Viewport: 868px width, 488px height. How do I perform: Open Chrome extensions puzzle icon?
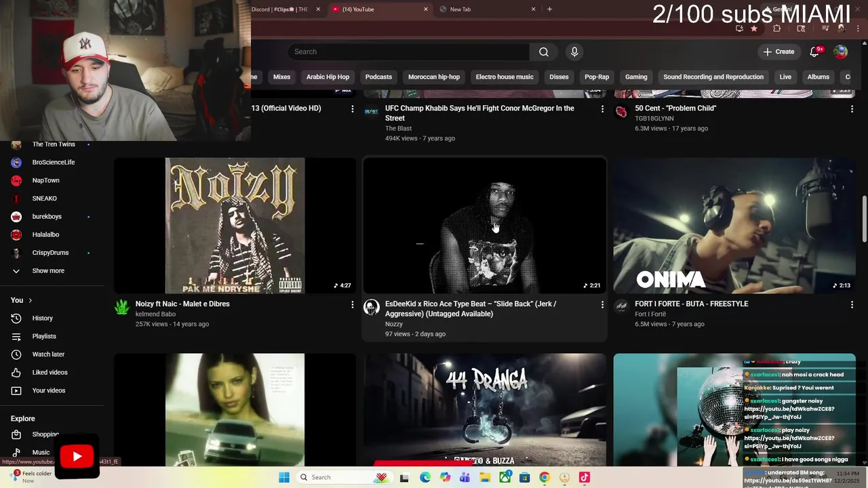coord(777,28)
